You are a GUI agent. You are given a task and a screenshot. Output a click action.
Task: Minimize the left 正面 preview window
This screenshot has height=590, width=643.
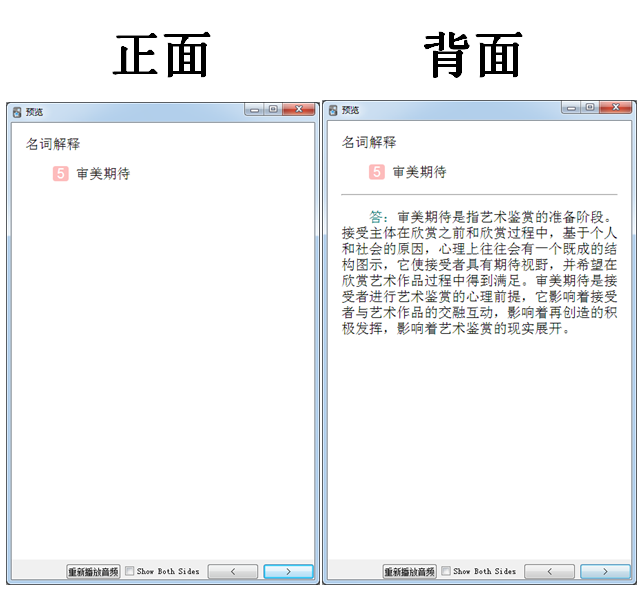[x=254, y=109]
